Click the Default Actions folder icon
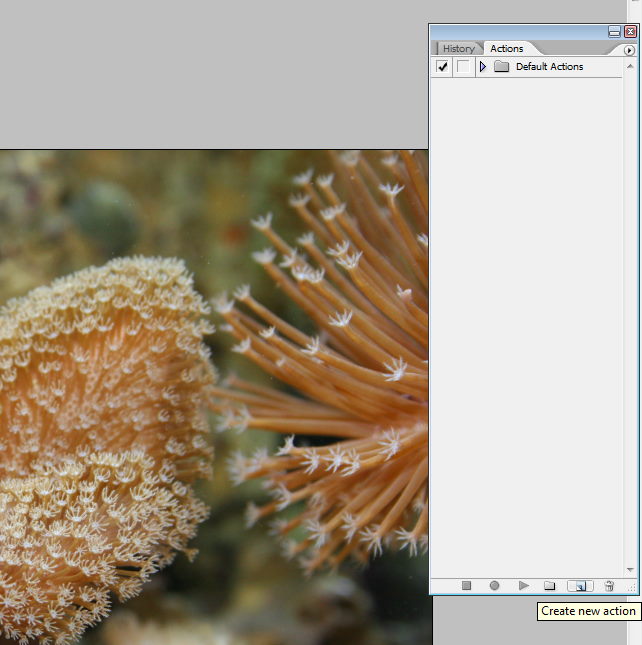This screenshot has height=645, width=642. [502, 67]
